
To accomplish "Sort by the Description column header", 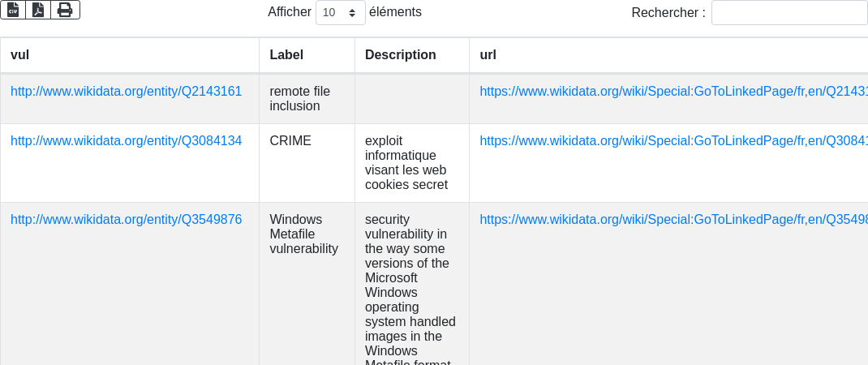I will pyautogui.click(x=401, y=55).
